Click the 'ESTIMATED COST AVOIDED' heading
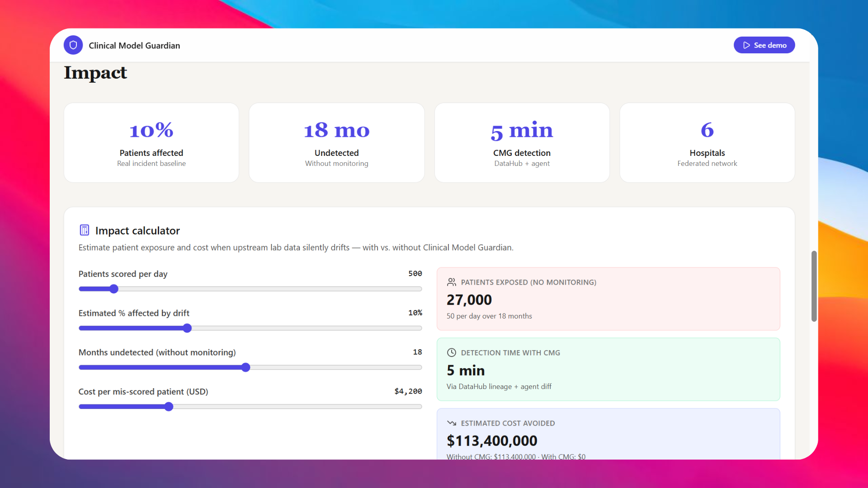Viewport: 868px width, 488px height. (508, 423)
